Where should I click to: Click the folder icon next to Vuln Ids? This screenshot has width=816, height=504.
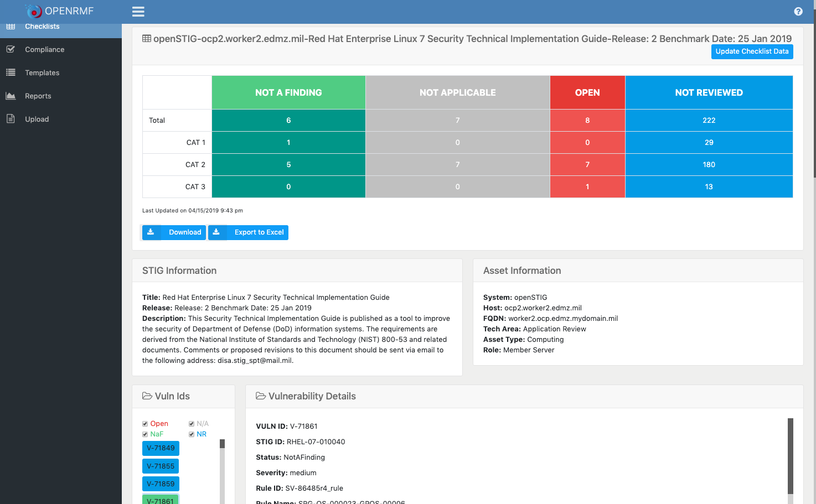(147, 396)
